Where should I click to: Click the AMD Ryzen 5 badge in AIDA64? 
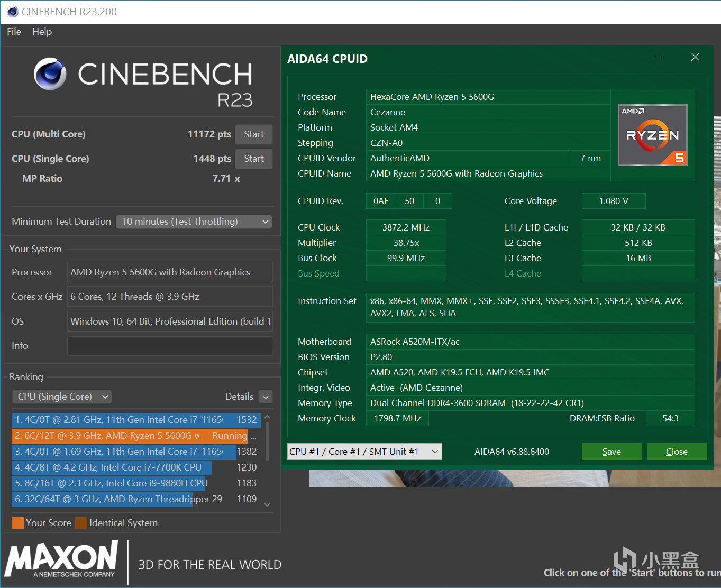[x=653, y=135]
